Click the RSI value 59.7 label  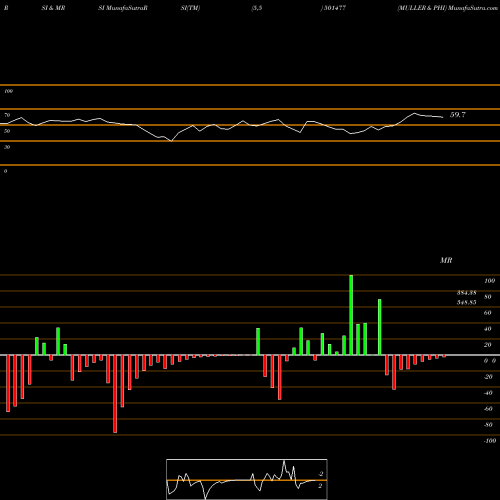[458, 115]
